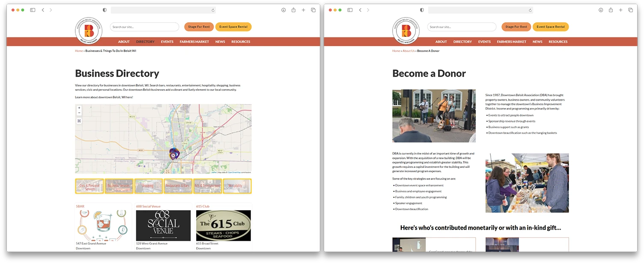Viewport: 644px width, 263px height.
Task: Open browser downloads on the right window
Action: [x=600, y=9]
